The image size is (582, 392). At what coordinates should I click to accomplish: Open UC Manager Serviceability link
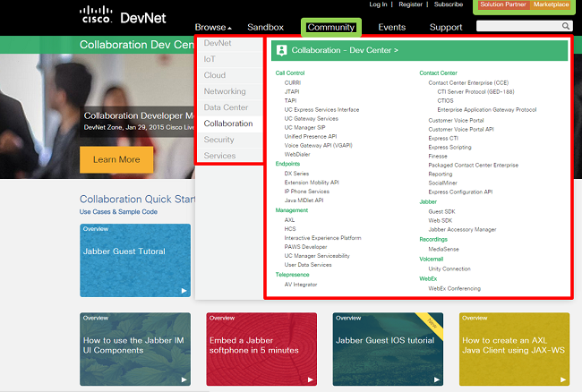317,256
